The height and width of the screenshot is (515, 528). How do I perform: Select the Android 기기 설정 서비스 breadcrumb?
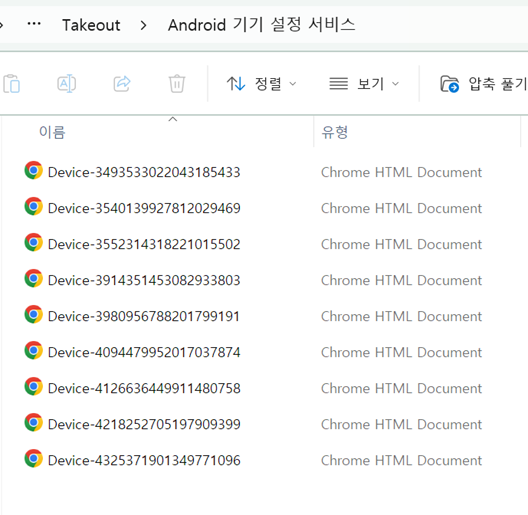click(x=262, y=25)
